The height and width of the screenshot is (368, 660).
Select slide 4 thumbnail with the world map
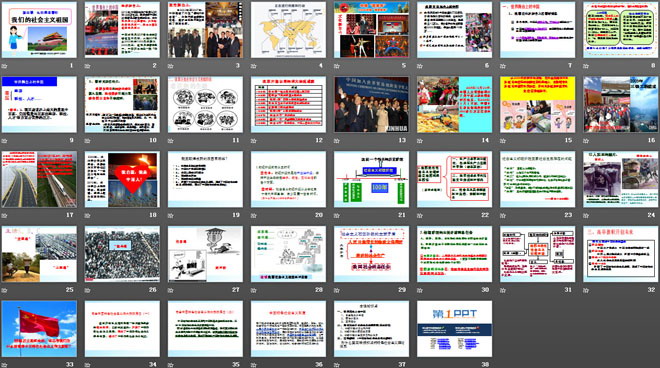(288, 30)
